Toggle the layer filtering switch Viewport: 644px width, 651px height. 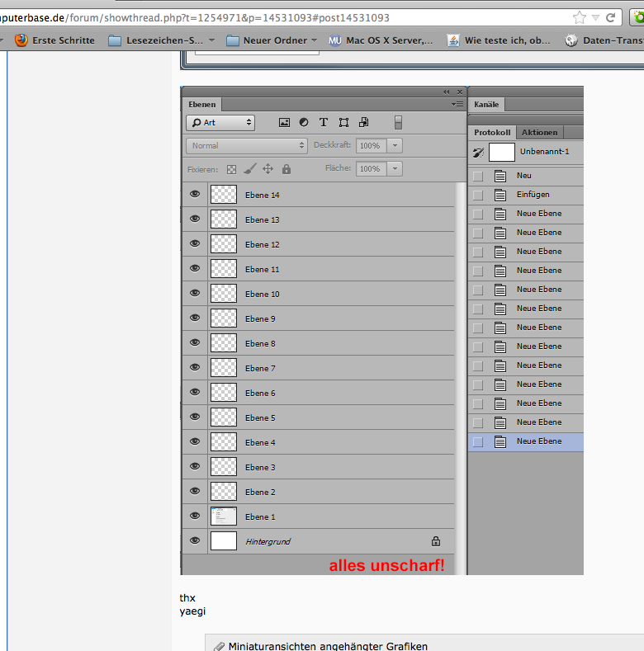point(398,122)
